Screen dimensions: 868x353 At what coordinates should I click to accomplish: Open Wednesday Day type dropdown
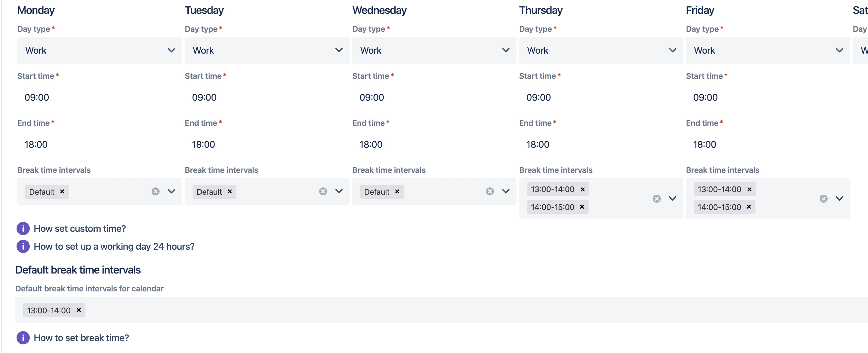[434, 50]
